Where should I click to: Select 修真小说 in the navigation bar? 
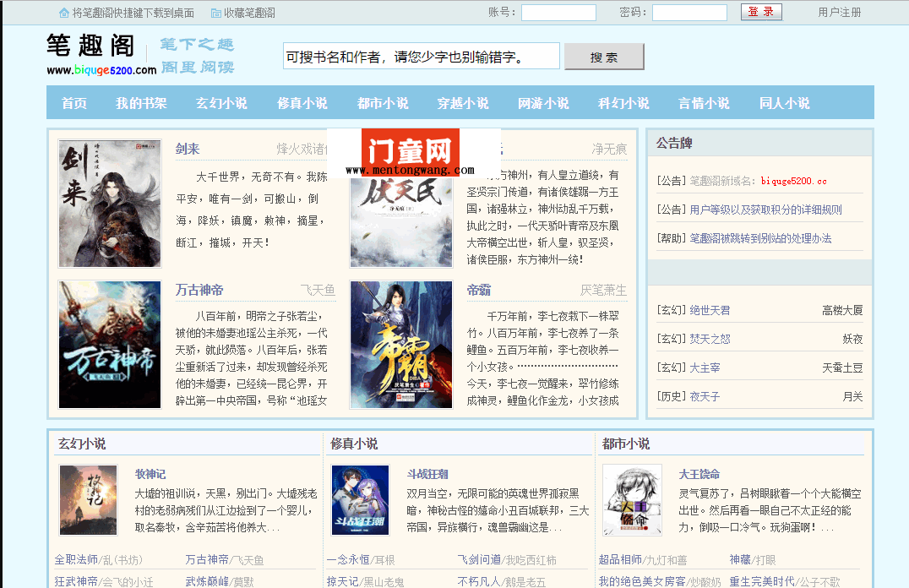point(302,103)
